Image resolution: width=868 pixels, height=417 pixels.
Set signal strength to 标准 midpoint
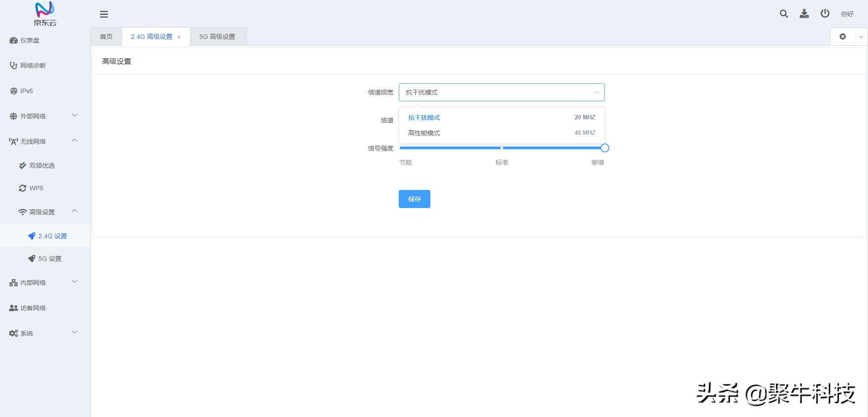[502, 148]
